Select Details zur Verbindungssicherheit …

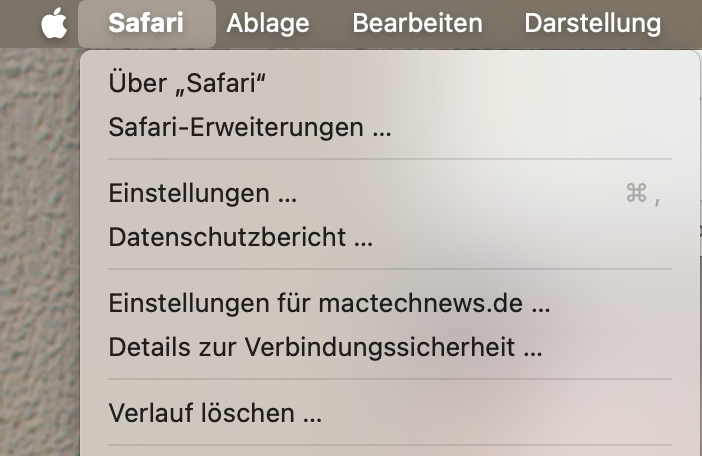pos(390,347)
